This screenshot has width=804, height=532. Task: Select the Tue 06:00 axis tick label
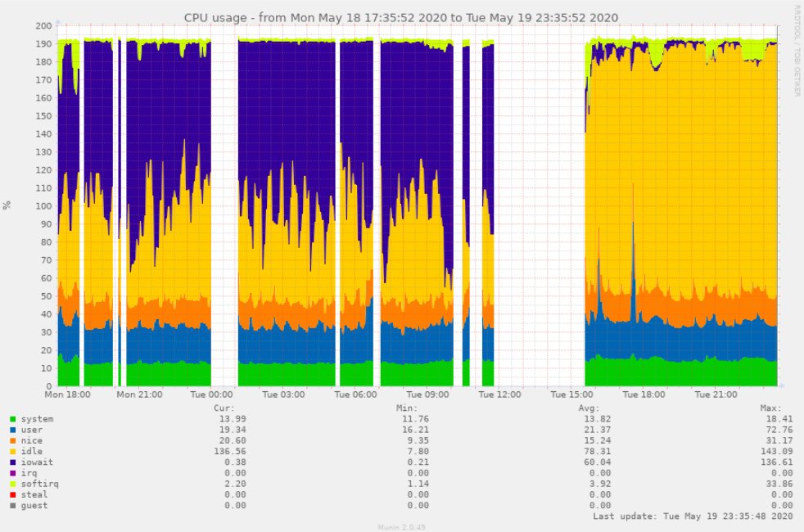point(355,394)
